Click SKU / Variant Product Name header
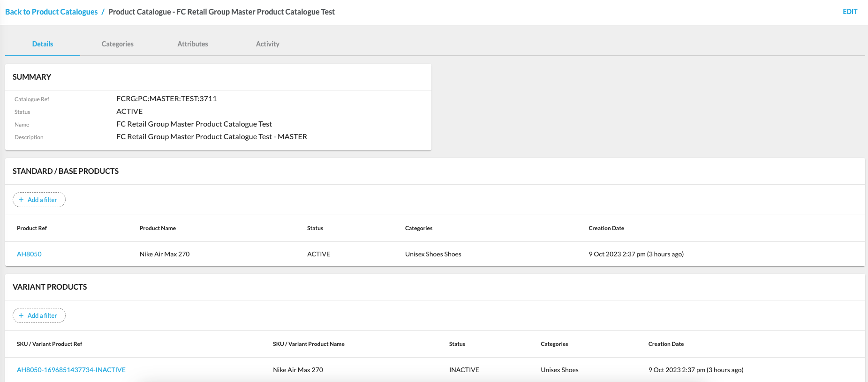This screenshot has height=382, width=868. click(x=309, y=344)
